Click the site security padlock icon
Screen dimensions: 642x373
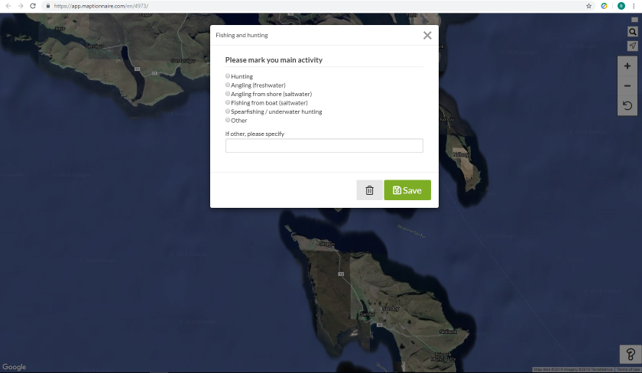[x=48, y=6]
